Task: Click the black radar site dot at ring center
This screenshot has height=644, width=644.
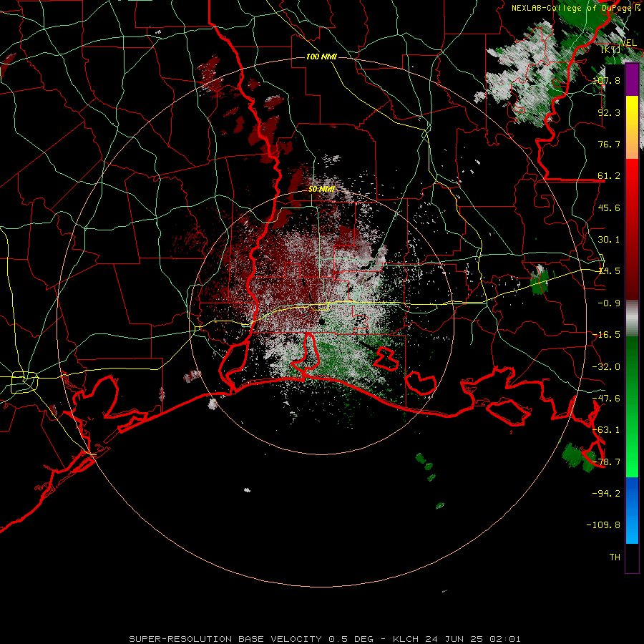Action: click(322, 321)
